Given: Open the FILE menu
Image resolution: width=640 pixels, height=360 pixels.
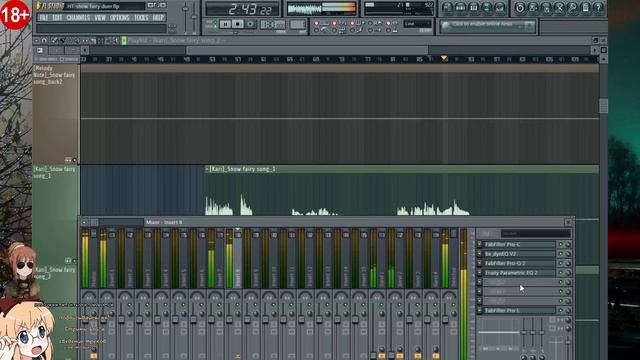Looking at the screenshot, I should (43, 18).
